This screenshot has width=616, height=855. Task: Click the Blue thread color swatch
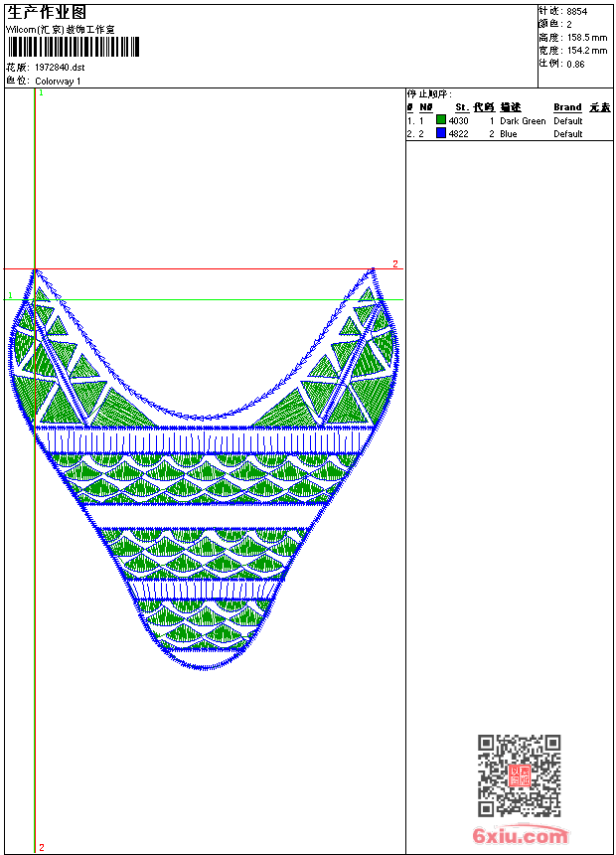click(x=441, y=133)
